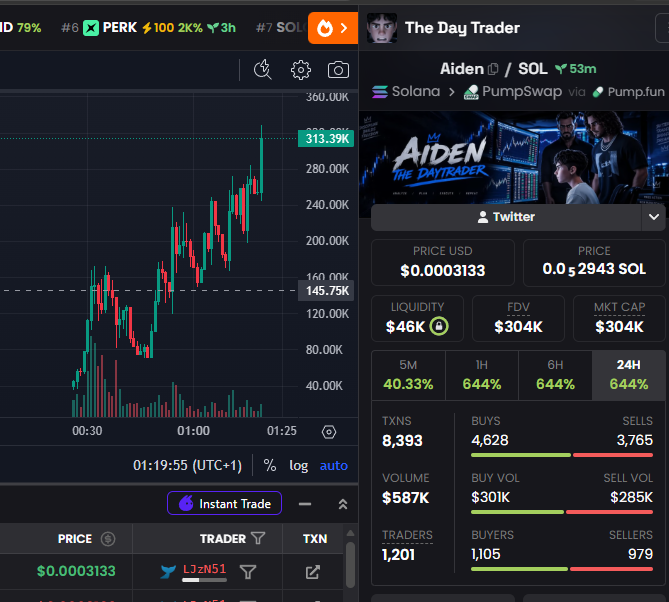Image resolution: width=669 pixels, height=602 pixels.
Task: Open the trending fire icon button
Action: click(333, 28)
